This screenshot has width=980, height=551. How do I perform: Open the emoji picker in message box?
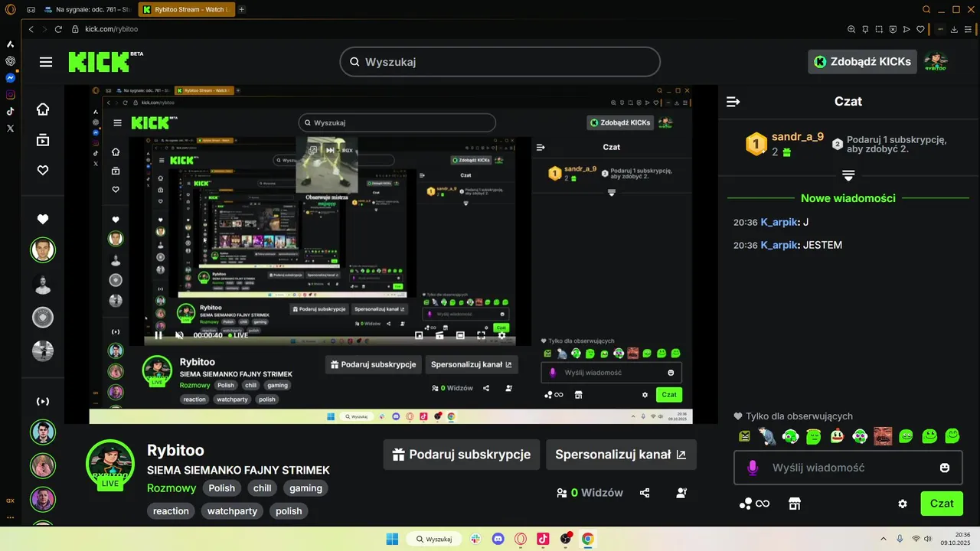pyautogui.click(x=945, y=468)
